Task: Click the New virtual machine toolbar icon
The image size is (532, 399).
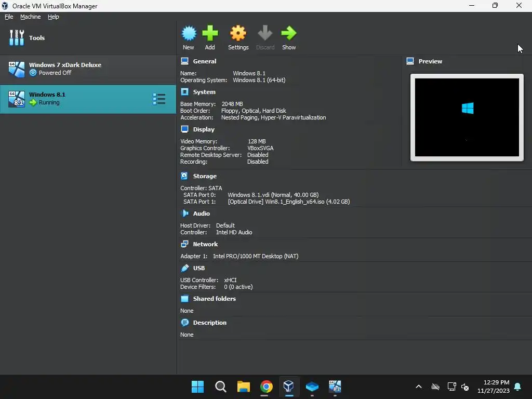Action: [189, 37]
